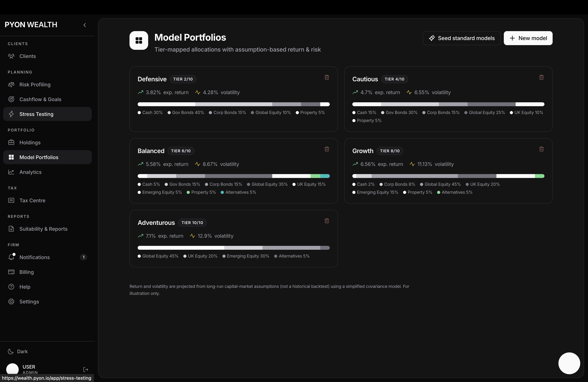Delete the Defensive model via trash icon

[x=327, y=77]
